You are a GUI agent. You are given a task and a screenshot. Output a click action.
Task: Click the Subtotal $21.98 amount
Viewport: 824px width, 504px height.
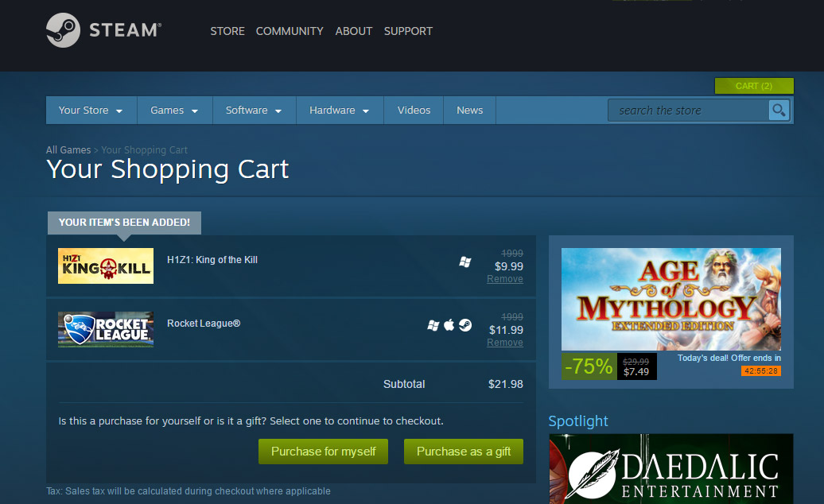pos(506,384)
